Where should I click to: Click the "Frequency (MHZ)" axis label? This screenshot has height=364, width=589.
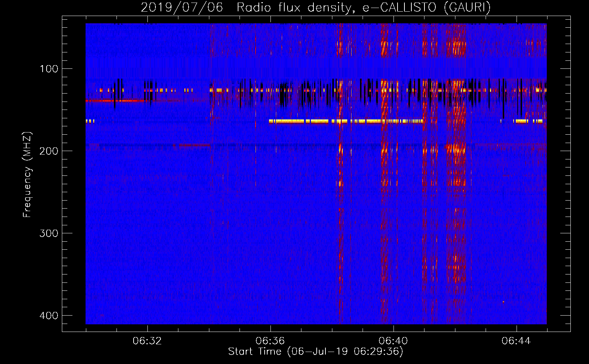click(27, 175)
